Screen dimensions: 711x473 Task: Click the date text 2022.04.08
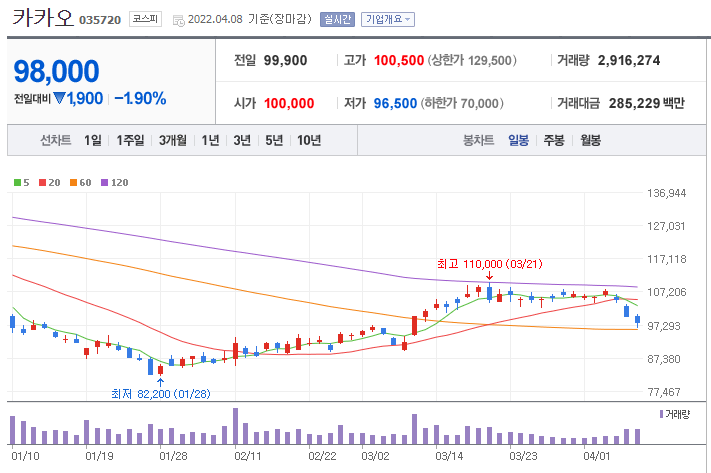click(x=215, y=20)
